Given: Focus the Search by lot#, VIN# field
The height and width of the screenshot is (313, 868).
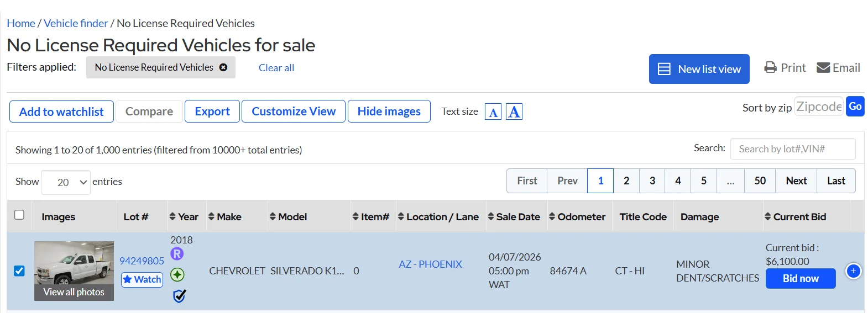Looking at the screenshot, I should pos(793,149).
